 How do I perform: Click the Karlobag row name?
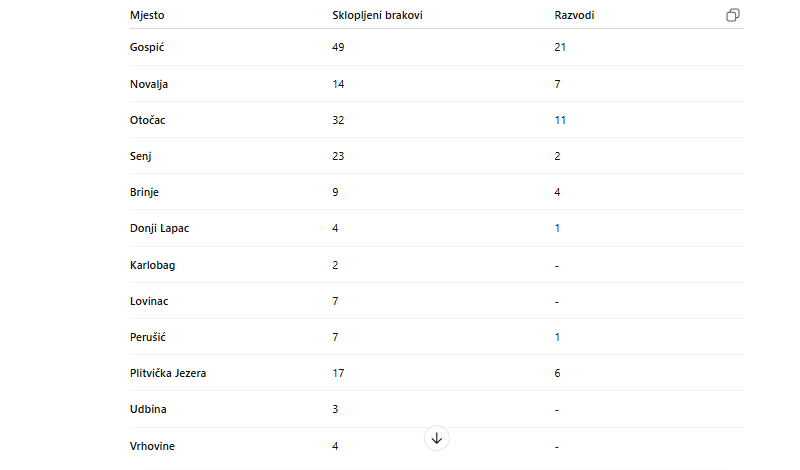[x=152, y=265]
